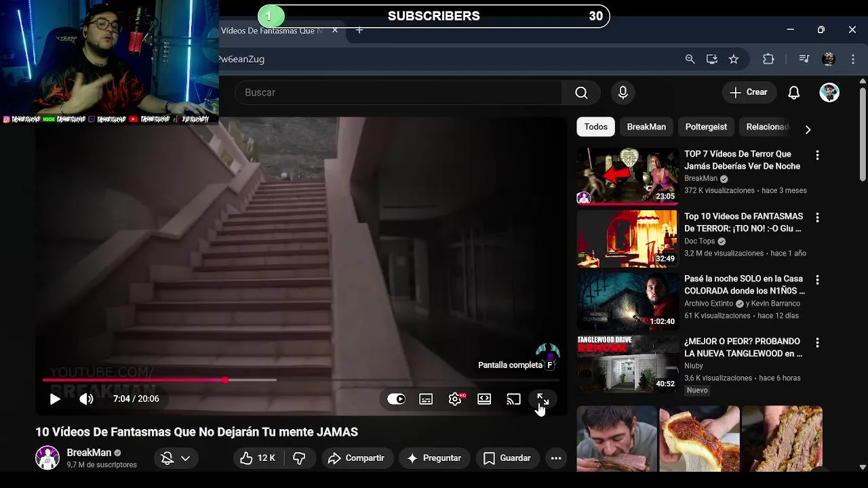Open Chrome profile avatar
The height and width of the screenshot is (488, 868).
(x=829, y=59)
